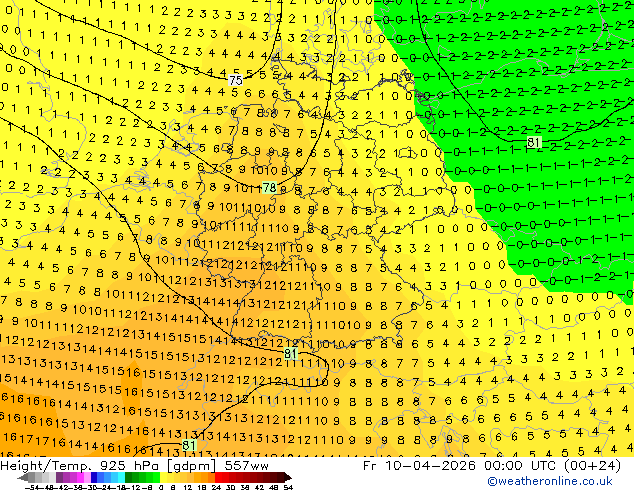Image resolution: width=634 pixels, height=490 pixels.
Task: Click the bright red legend swatch near 24
Action: pos(218,477)
